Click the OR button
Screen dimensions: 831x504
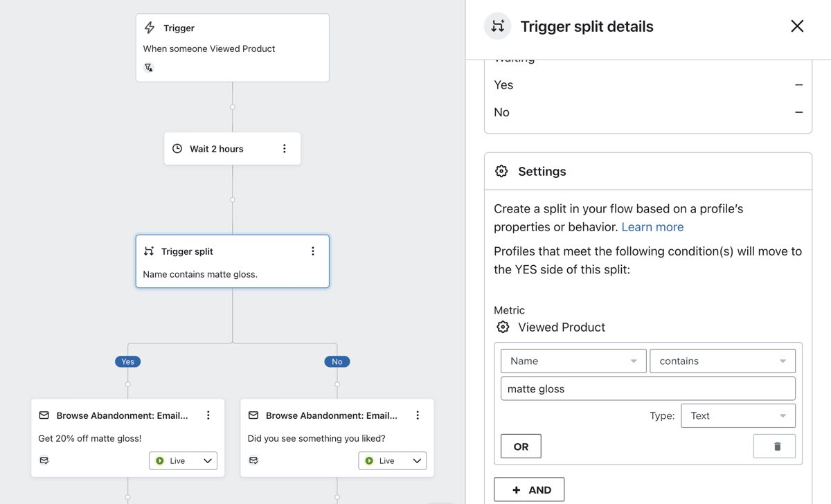click(x=520, y=446)
